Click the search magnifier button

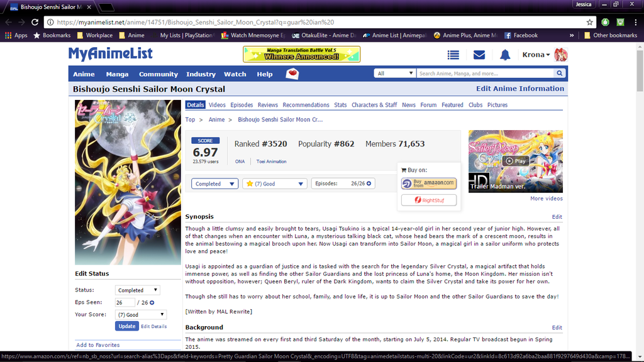[559, 74]
